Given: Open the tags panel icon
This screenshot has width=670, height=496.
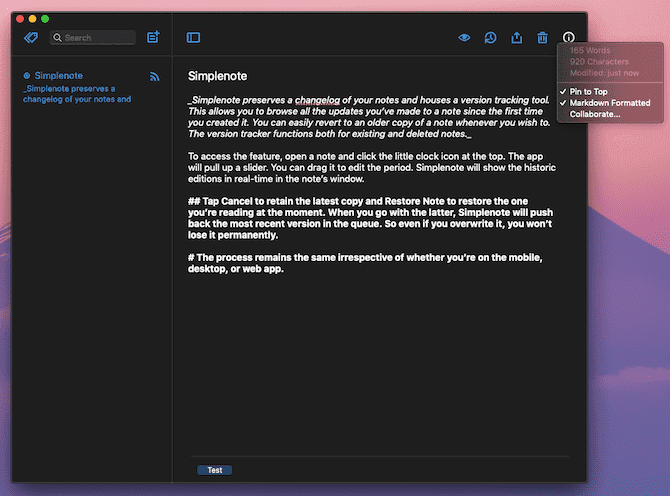Looking at the screenshot, I should click(31, 38).
